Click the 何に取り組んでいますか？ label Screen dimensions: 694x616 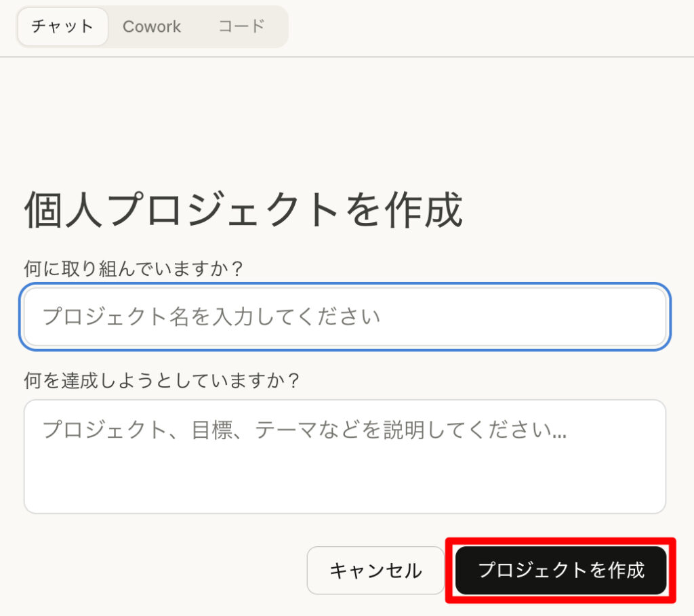134,268
